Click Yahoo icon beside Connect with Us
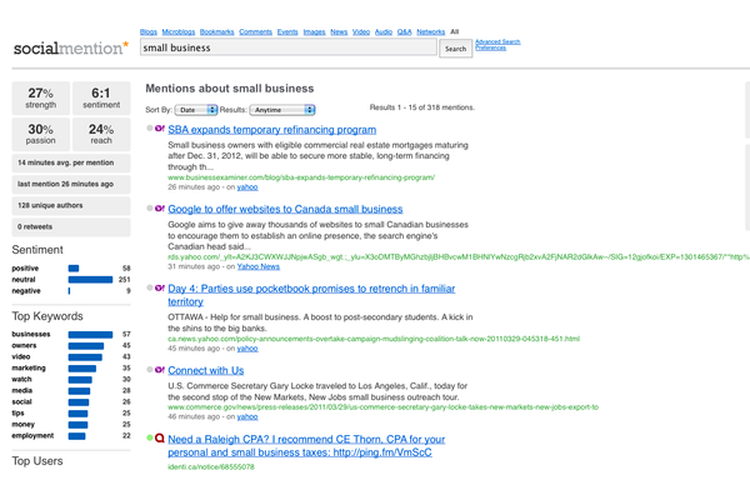The width and height of the screenshot is (750, 500). (x=160, y=369)
